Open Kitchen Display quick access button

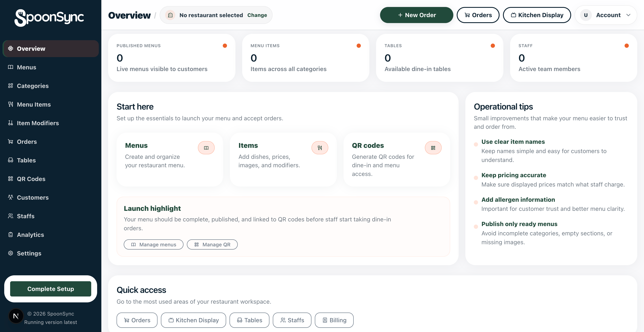(193, 320)
